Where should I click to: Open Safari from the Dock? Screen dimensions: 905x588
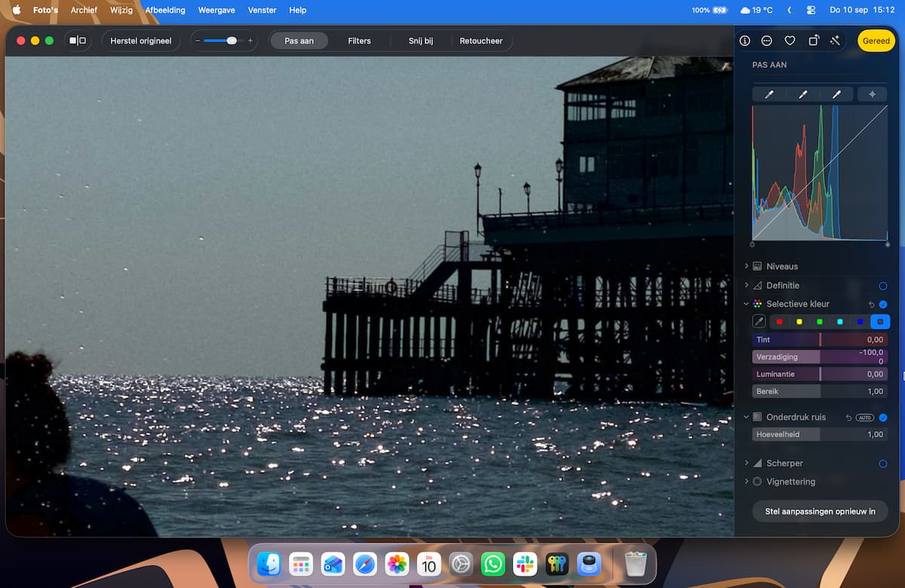click(365, 563)
